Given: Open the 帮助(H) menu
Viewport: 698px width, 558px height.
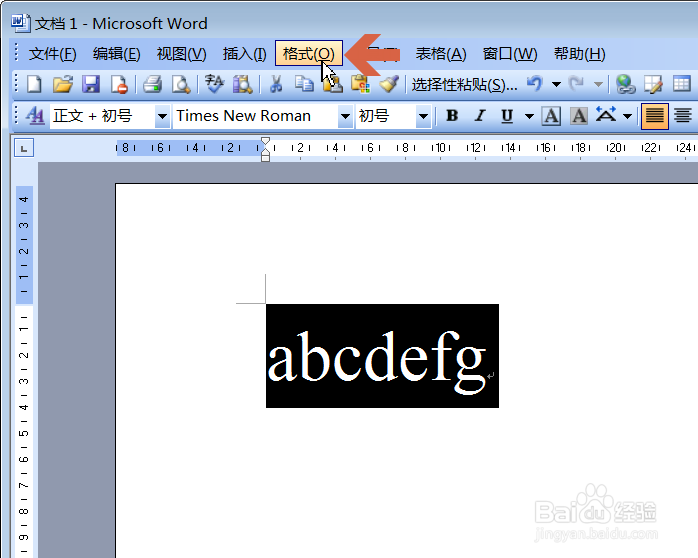Looking at the screenshot, I should pyautogui.click(x=579, y=54).
